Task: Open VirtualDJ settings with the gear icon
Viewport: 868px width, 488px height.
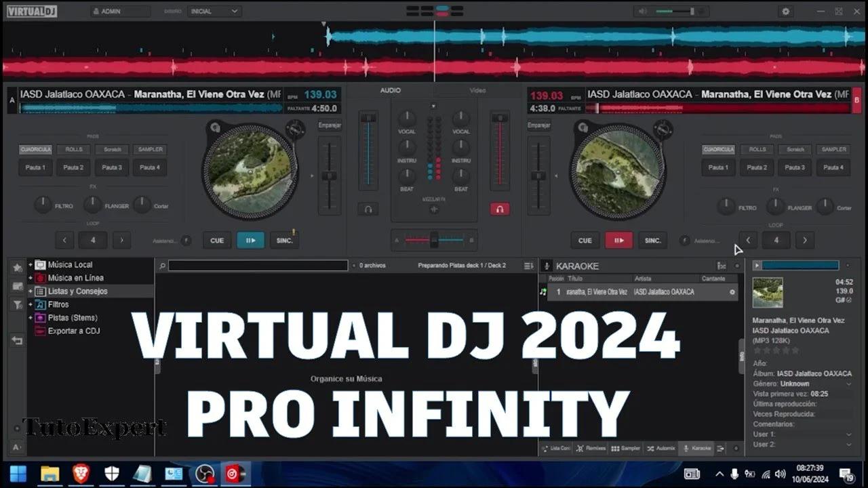Action: click(785, 11)
